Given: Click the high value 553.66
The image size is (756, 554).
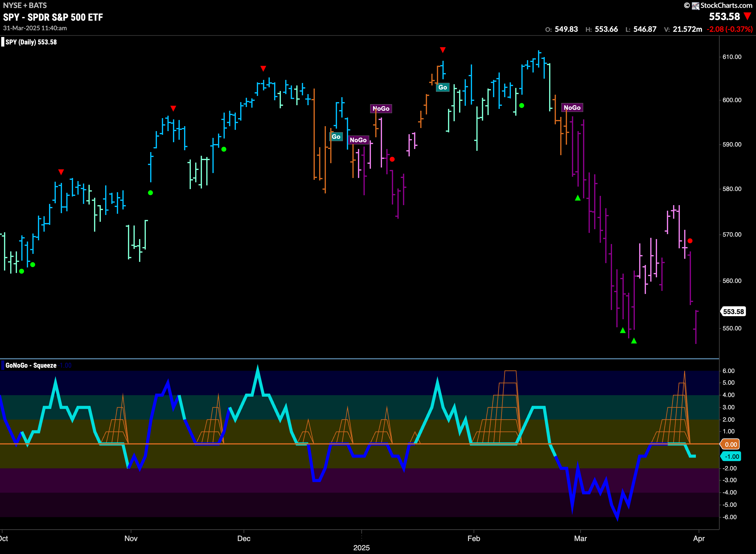Looking at the screenshot, I should pyautogui.click(x=606, y=29).
